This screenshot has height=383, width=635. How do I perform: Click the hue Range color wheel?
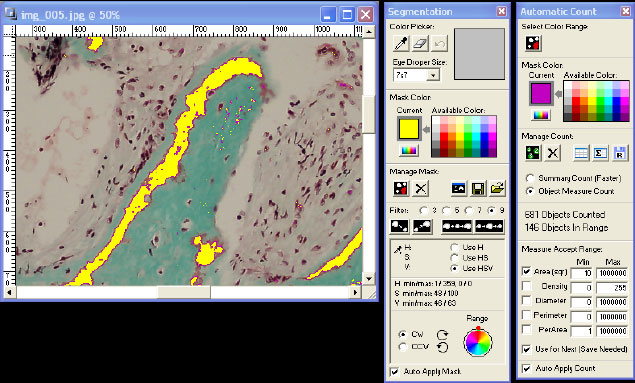click(x=478, y=342)
